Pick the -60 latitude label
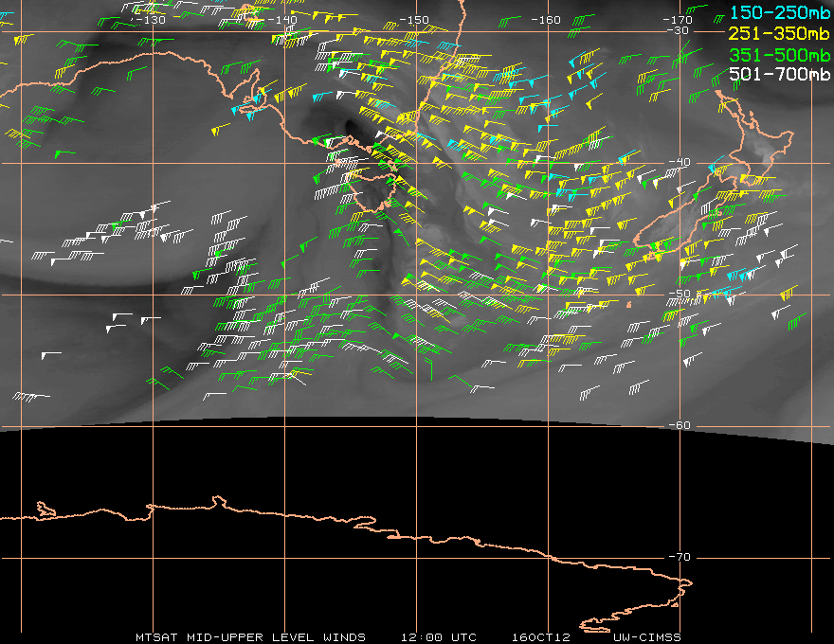The image size is (834, 644). tap(680, 425)
